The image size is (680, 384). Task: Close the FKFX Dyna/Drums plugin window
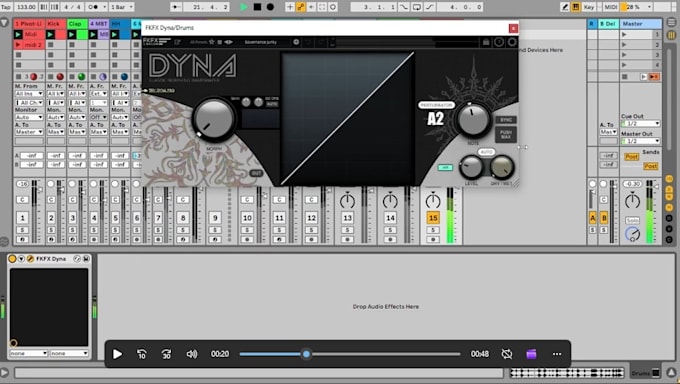(x=513, y=28)
